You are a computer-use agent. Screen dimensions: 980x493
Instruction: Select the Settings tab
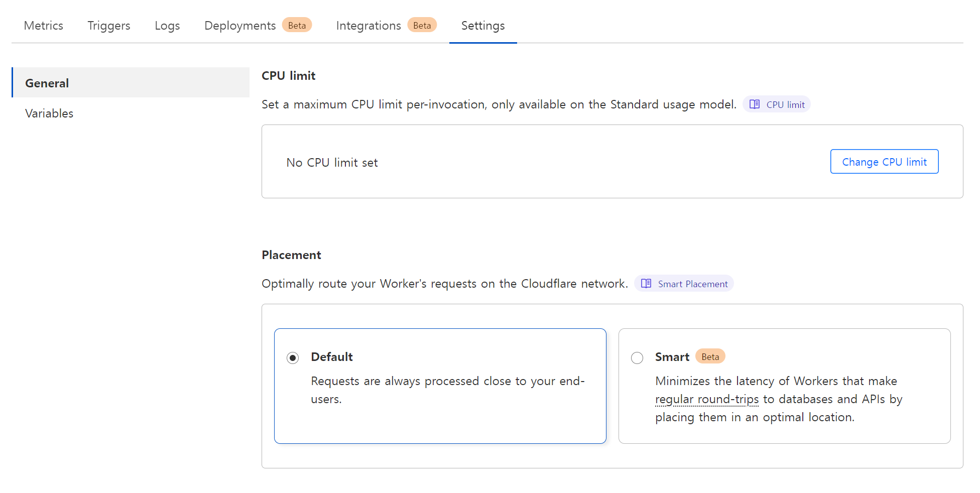[x=482, y=25]
